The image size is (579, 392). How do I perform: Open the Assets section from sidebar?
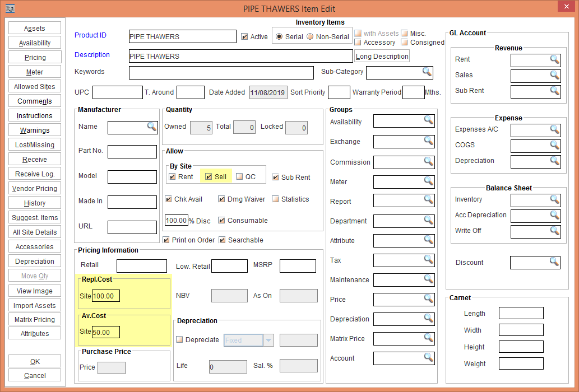coord(35,29)
